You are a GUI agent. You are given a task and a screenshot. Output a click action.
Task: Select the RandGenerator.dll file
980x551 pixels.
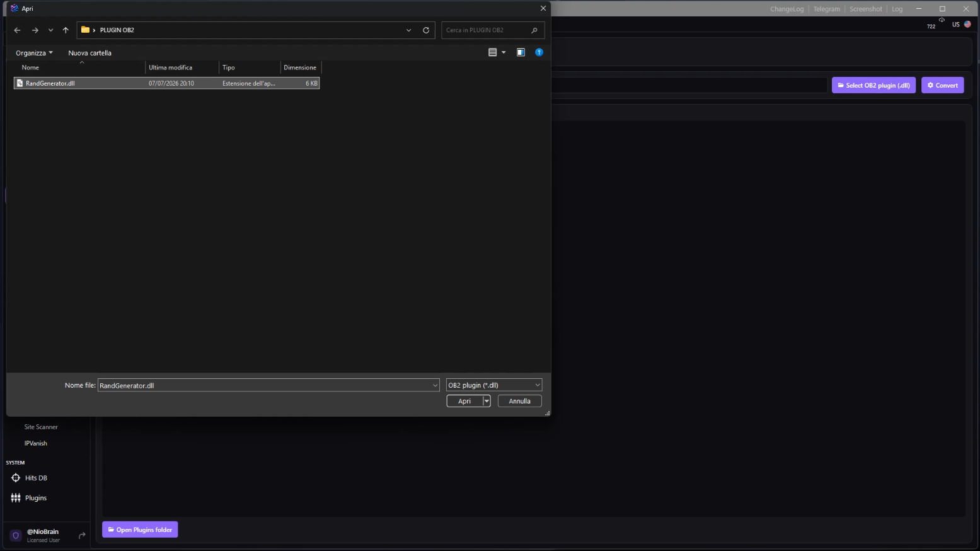click(166, 83)
